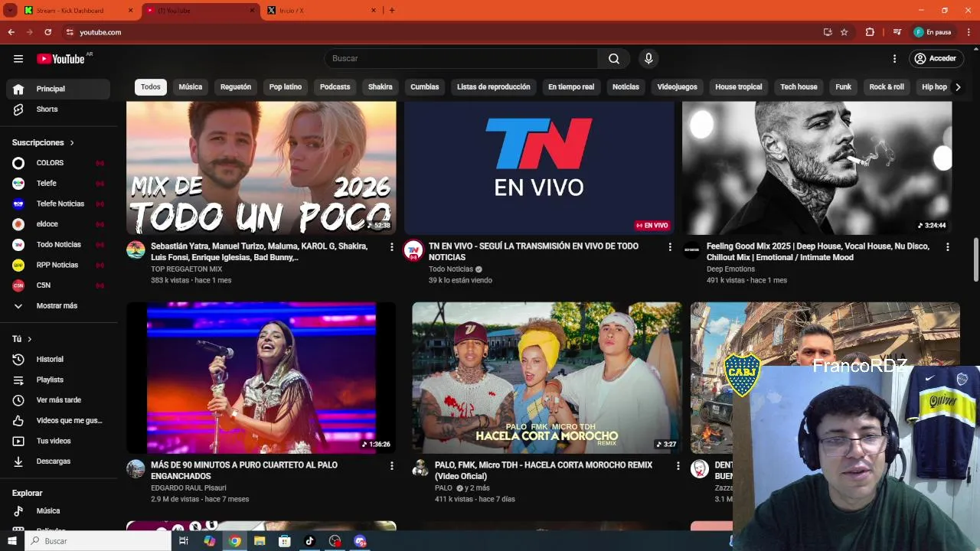Open Chrome profile En pausa button
This screenshot has height=551, width=980.
coord(933,32)
